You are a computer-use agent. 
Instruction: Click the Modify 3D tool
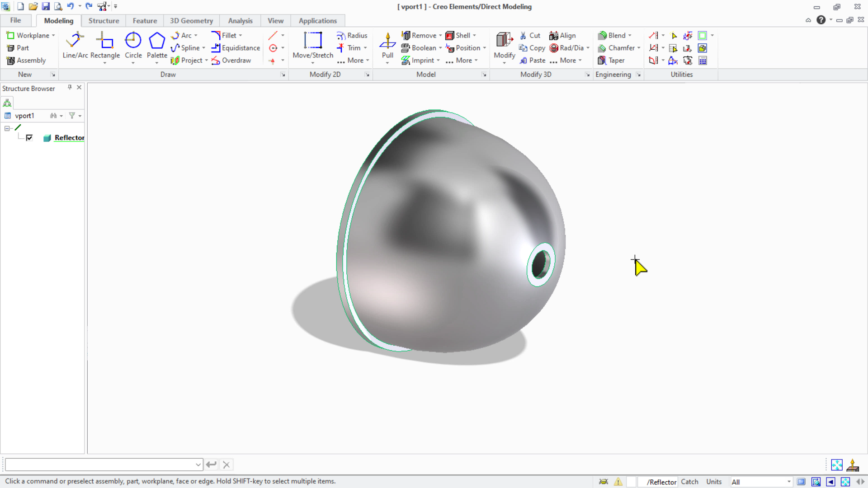tap(505, 45)
